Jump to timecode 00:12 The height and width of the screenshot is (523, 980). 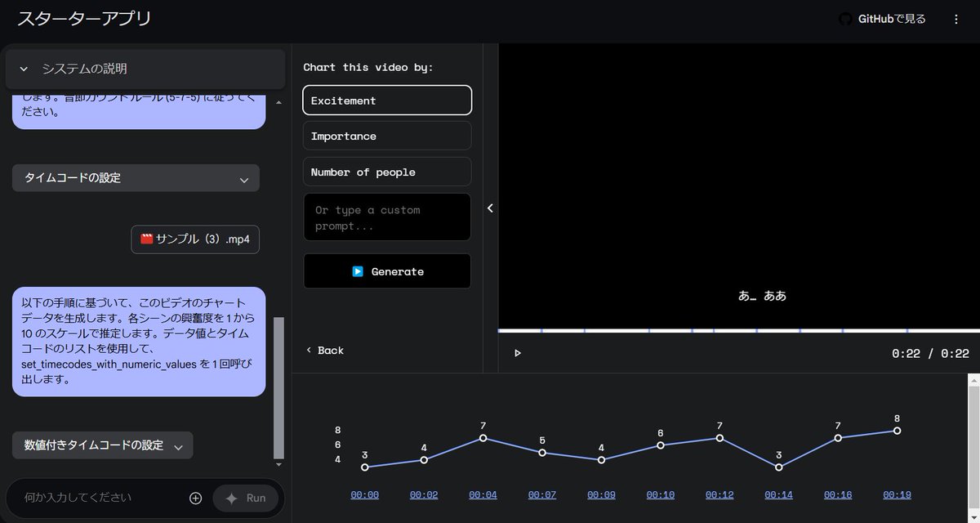(x=719, y=494)
